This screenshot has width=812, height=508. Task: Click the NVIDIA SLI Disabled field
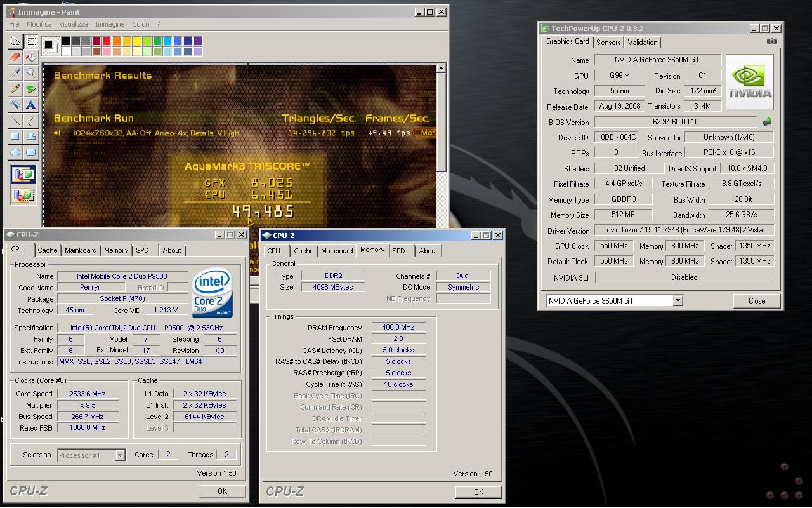click(684, 277)
